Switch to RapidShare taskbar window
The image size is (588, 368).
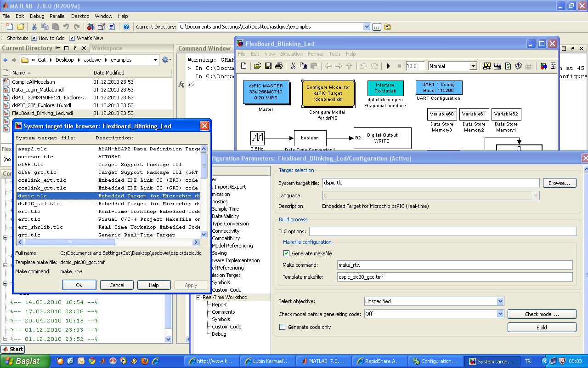(379, 361)
